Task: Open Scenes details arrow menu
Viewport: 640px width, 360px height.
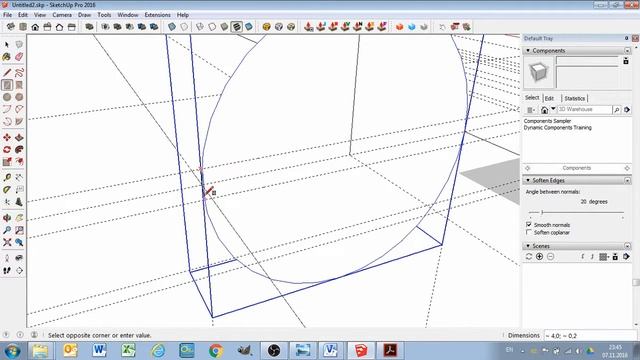Action: tap(627, 257)
